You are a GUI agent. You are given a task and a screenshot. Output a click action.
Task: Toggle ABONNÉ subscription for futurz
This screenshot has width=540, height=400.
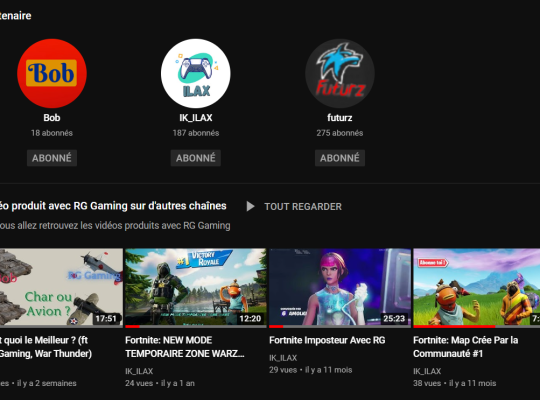pyautogui.click(x=340, y=158)
